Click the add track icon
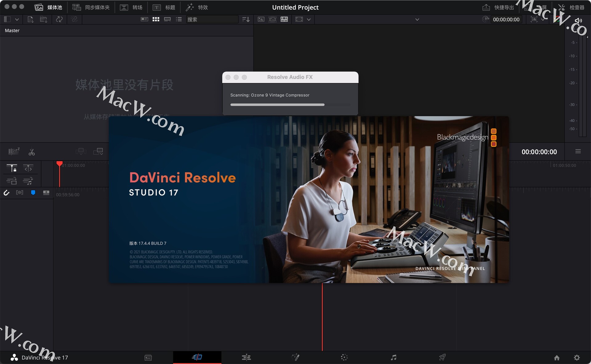The height and width of the screenshot is (364, 591). (x=46, y=193)
